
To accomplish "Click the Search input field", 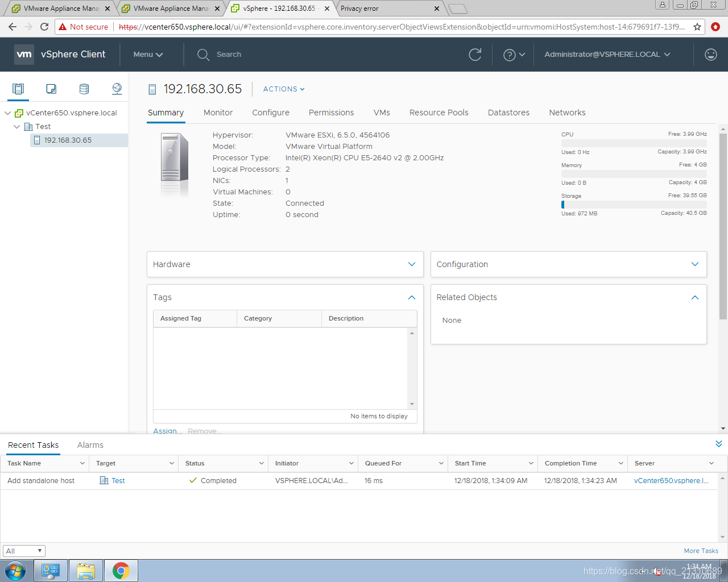I will (x=229, y=55).
